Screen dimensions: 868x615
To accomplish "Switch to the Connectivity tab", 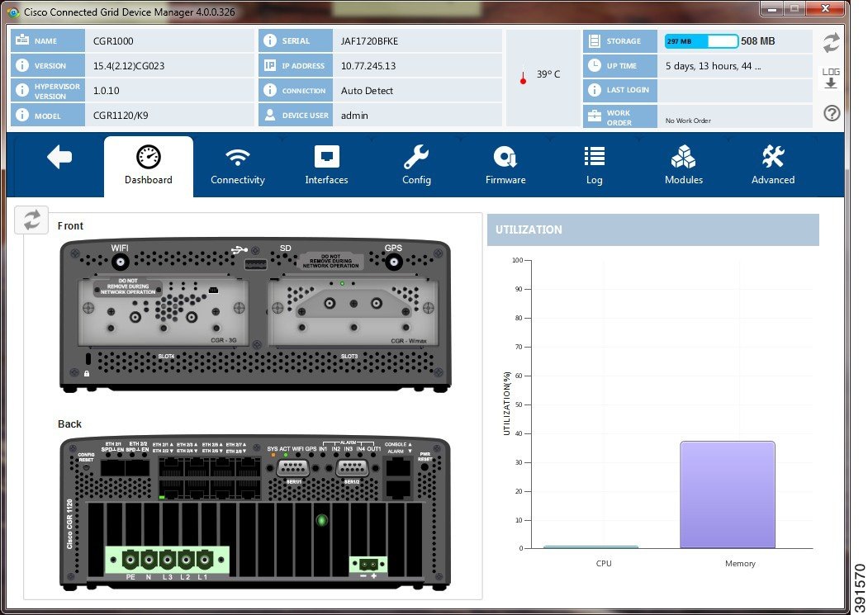I will point(238,166).
